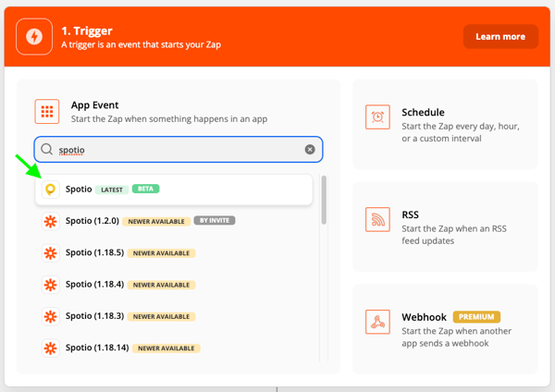Click the Spotio (1.18.4) app icon
The height and width of the screenshot is (392, 555).
[51, 285]
